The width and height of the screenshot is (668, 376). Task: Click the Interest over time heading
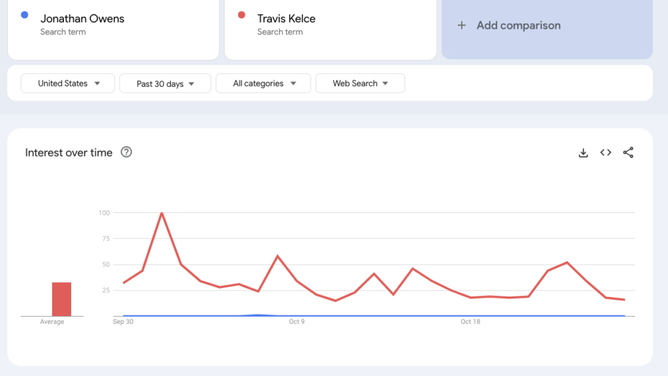coord(69,152)
